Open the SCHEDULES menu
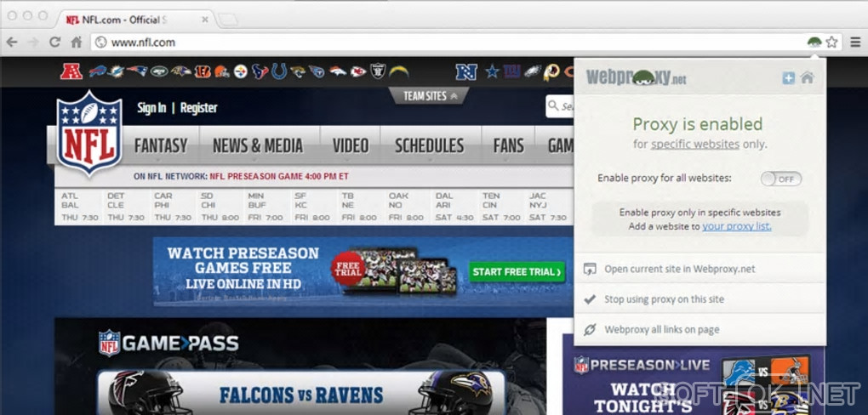The height and width of the screenshot is (415, 868). pyautogui.click(x=430, y=145)
